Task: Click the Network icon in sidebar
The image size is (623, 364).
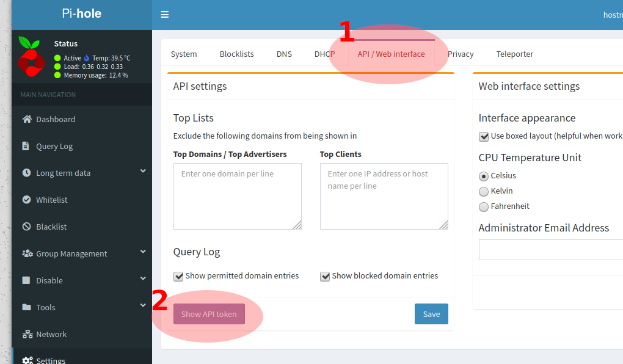Action: [x=27, y=334]
